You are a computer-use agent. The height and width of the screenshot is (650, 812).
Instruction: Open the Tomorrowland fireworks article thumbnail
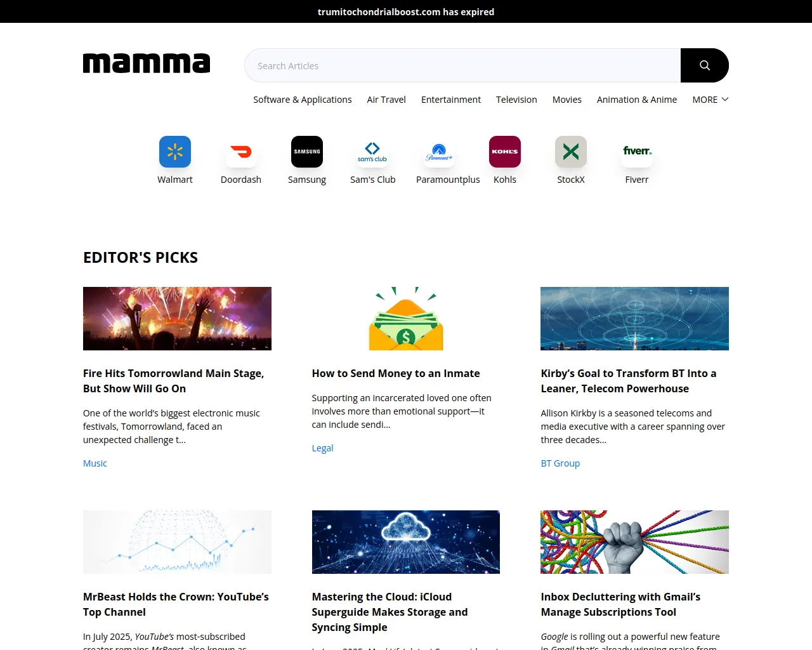(x=177, y=319)
